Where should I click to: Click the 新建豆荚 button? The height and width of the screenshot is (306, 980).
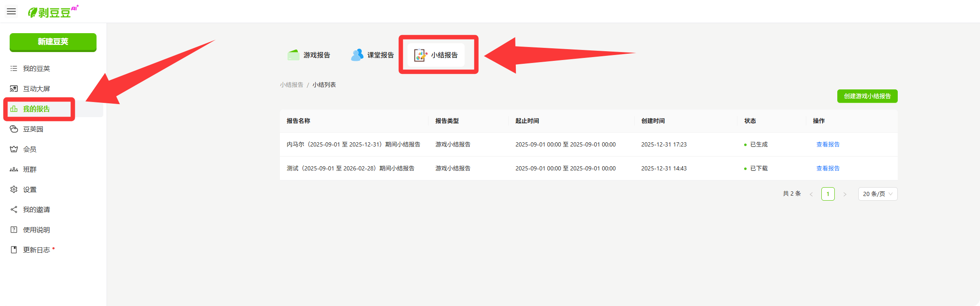coord(53,42)
